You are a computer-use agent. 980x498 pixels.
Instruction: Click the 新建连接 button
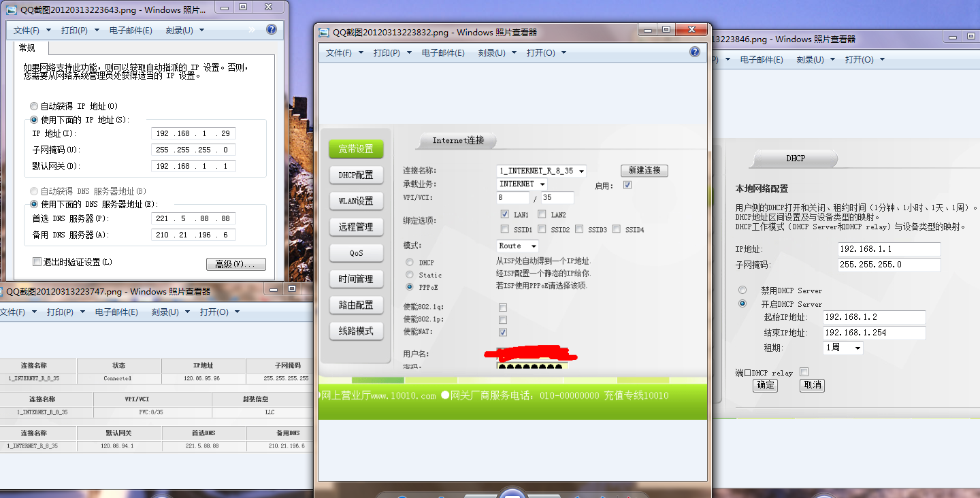(x=644, y=170)
